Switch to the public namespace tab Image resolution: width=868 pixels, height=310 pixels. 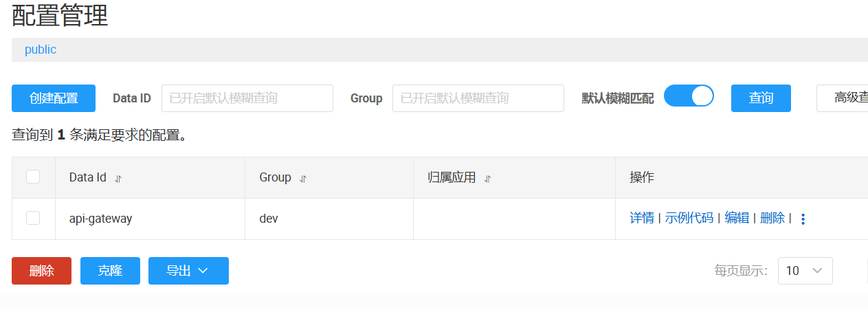(x=41, y=49)
